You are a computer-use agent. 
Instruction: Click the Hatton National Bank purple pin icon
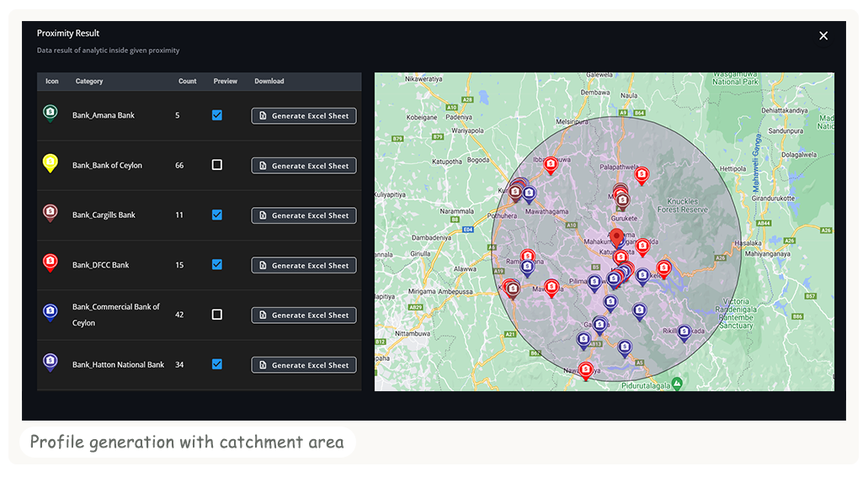51,363
